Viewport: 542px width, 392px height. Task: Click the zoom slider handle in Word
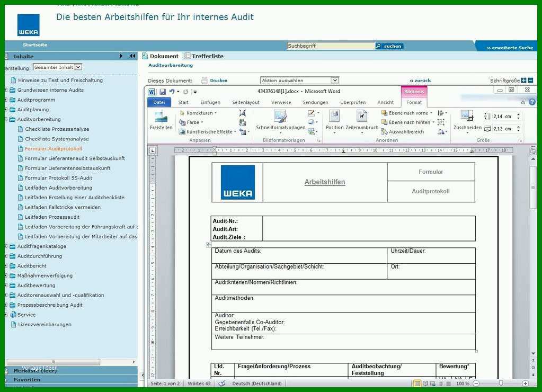(x=501, y=383)
